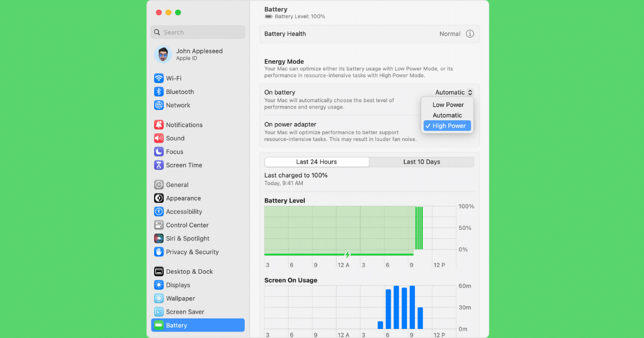644x338 pixels.
Task: Click the Network label text
Action: point(178,105)
